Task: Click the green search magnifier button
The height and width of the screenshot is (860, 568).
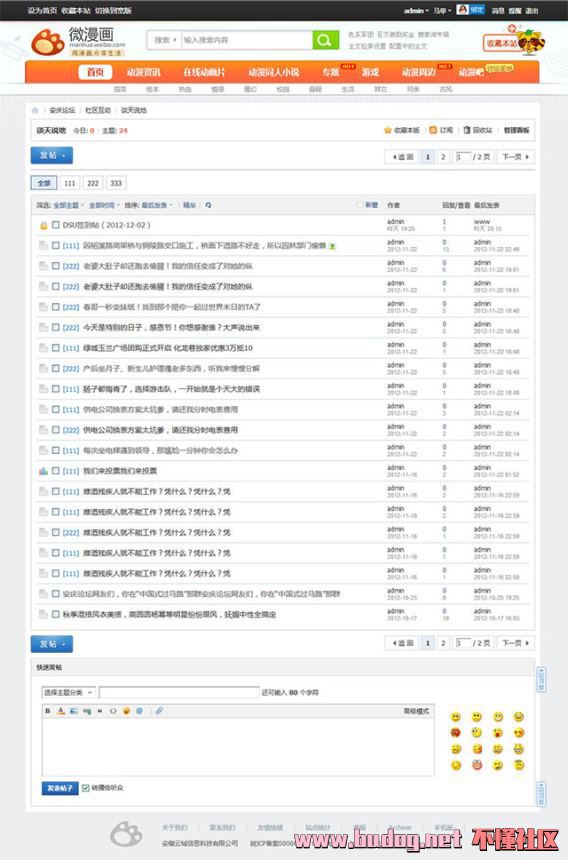Action: pos(325,40)
